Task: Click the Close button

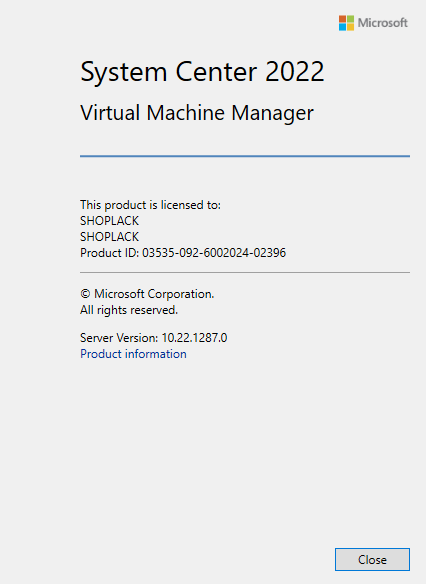Action: [372, 559]
